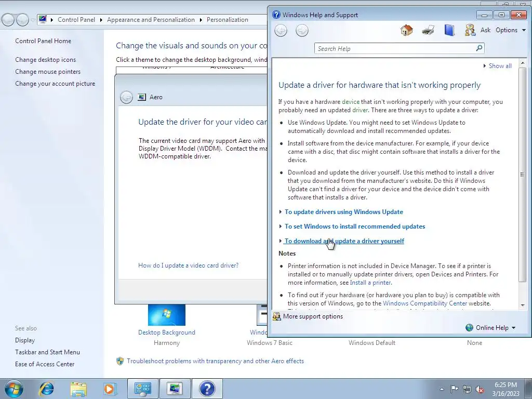
Task: Launch Internet Explorer from taskbar
Action: tap(46, 389)
